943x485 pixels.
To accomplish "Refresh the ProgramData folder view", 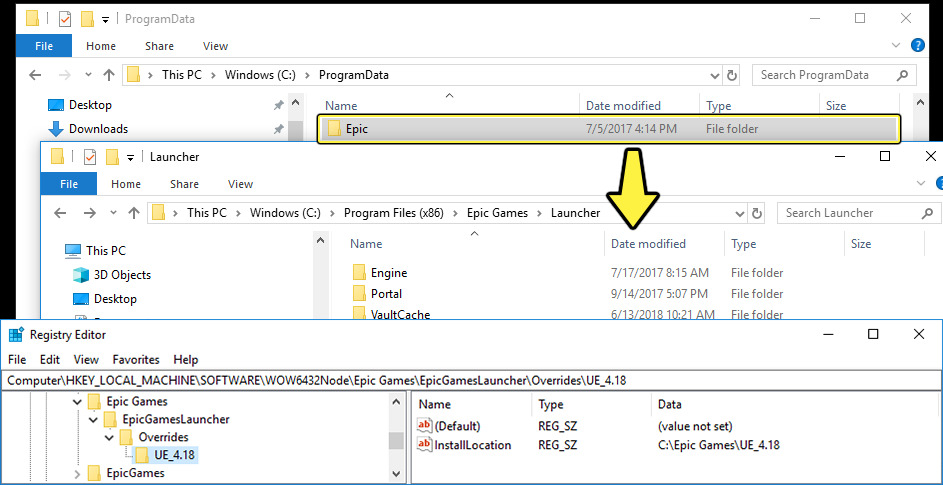I will [x=732, y=75].
